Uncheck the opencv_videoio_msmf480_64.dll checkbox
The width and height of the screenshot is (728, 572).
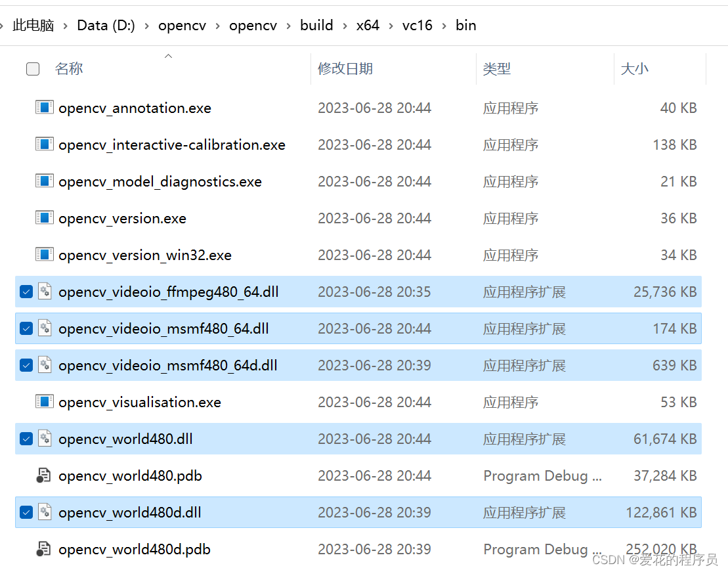(x=26, y=328)
